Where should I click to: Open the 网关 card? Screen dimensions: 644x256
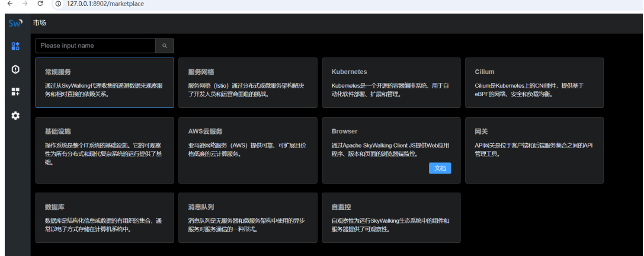click(534, 151)
